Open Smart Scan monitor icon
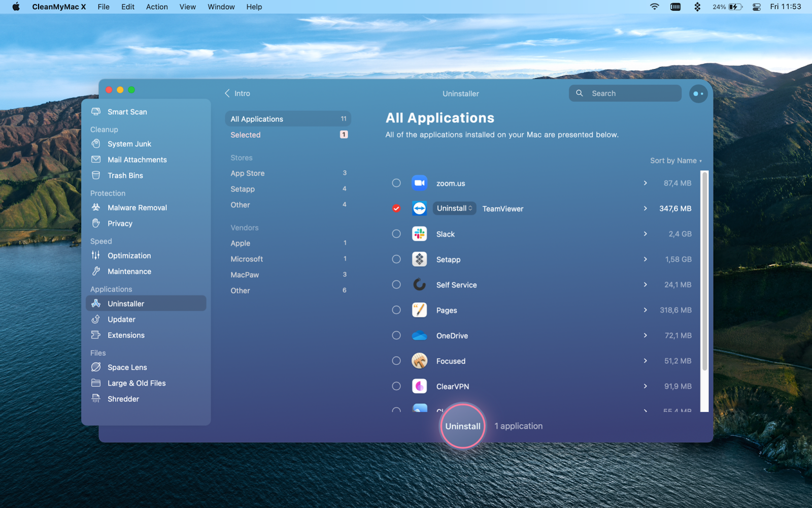 pos(96,112)
